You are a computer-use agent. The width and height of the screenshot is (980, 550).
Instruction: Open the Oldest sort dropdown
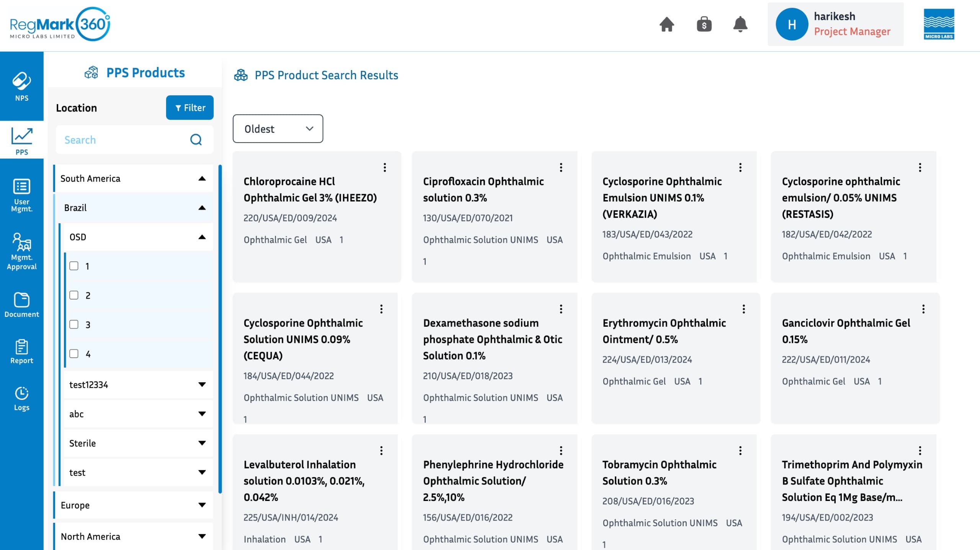click(278, 129)
